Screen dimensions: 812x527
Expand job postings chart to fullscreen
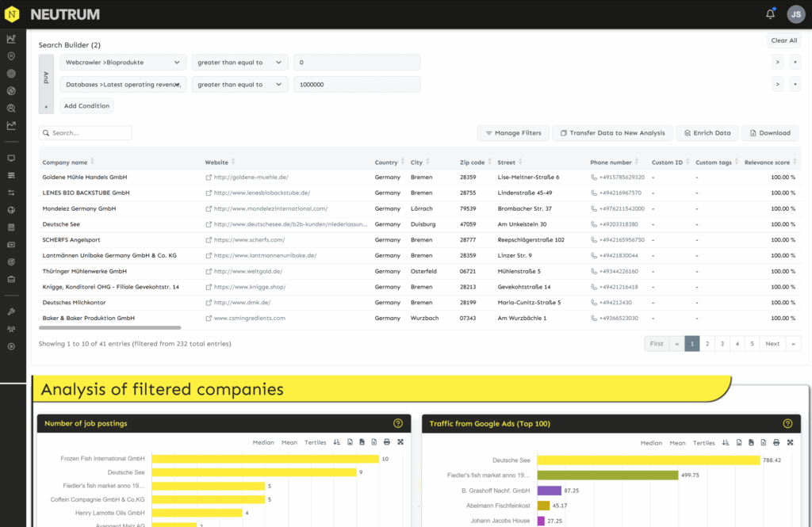(400, 442)
